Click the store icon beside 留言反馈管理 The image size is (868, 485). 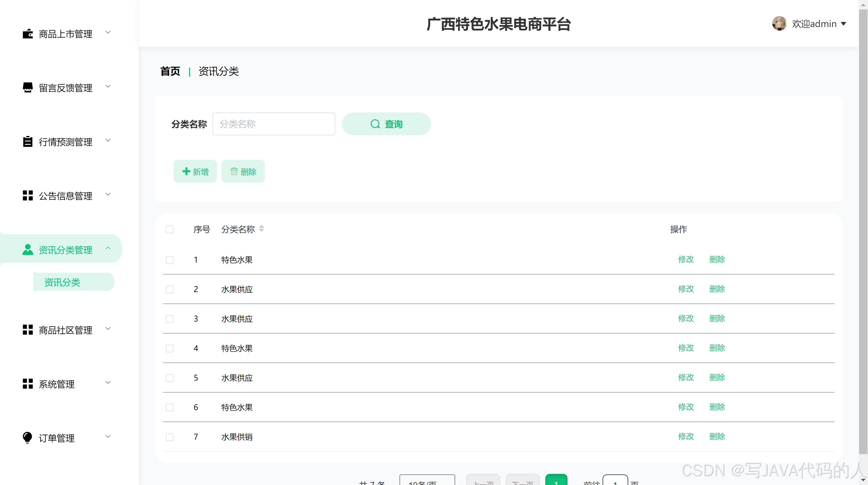pyautogui.click(x=28, y=87)
